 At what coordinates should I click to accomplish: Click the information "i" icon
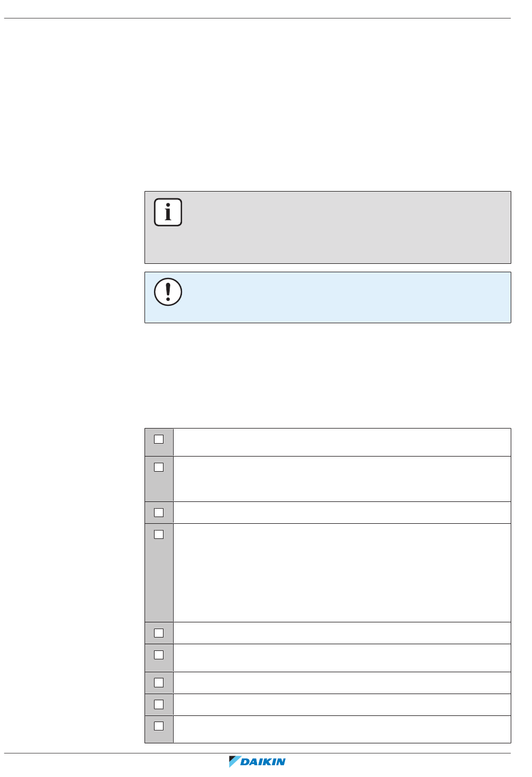coord(168,212)
